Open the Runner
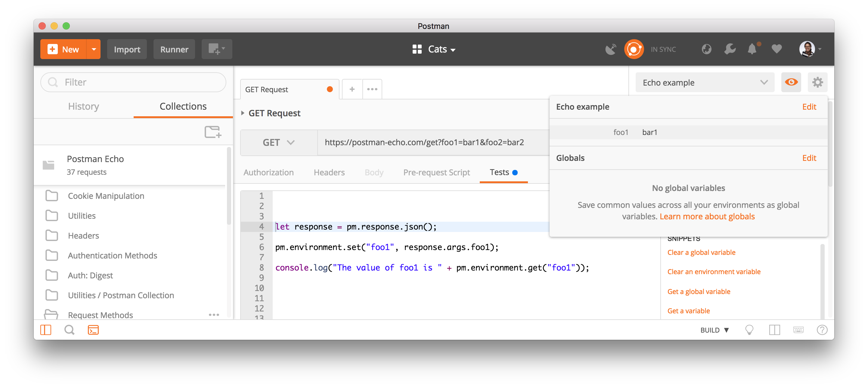 [x=174, y=49]
